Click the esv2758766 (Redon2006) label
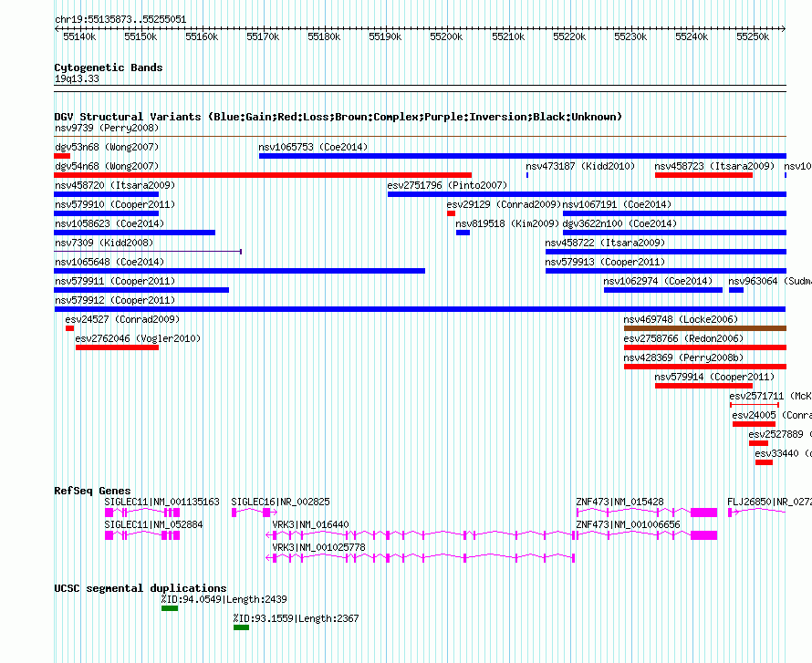The width and height of the screenshot is (812, 663). click(x=683, y=338)
